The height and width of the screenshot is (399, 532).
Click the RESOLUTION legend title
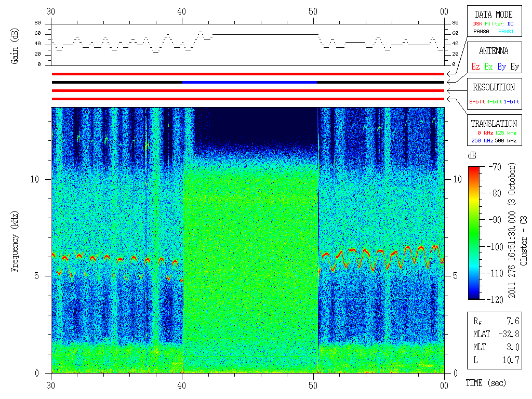494,87
